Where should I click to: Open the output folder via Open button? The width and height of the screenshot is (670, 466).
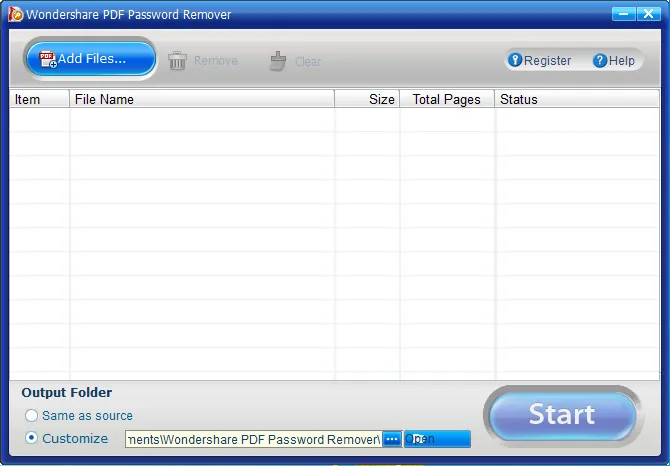click(437, 439)
